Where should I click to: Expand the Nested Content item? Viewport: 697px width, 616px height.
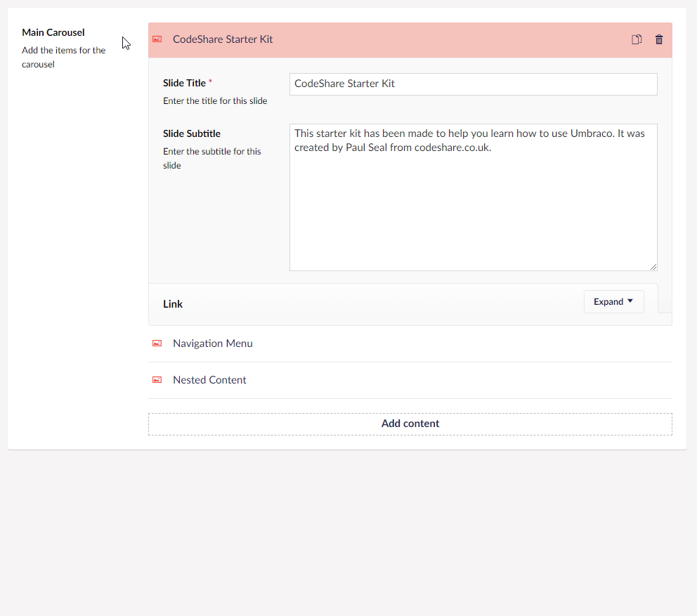tap(410, 380)
